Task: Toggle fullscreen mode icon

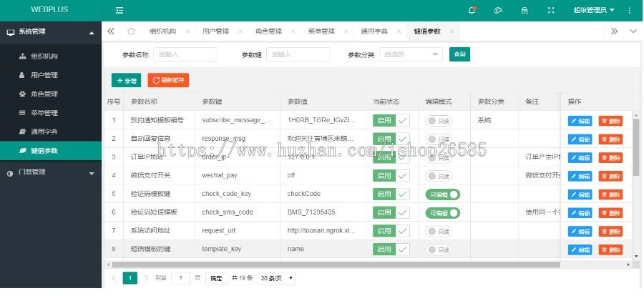Action: [550, 10]
